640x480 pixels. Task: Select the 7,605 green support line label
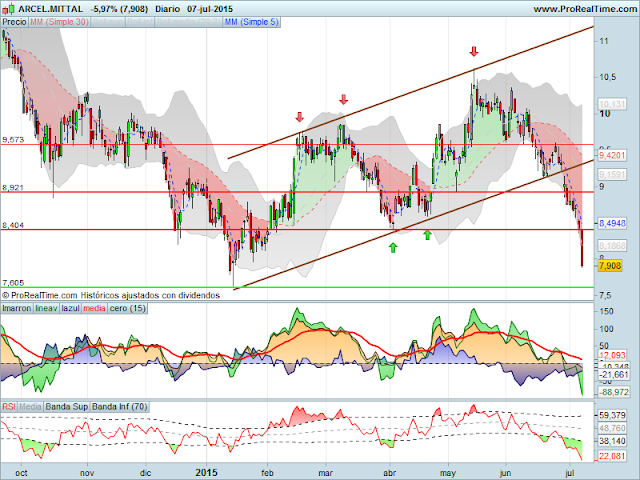pos(13,282)
